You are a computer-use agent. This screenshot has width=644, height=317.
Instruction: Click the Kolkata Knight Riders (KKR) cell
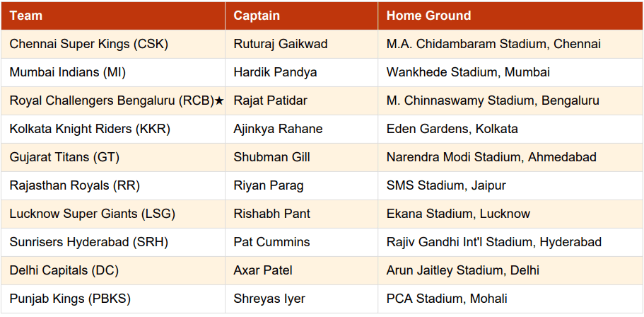point(90,129)
